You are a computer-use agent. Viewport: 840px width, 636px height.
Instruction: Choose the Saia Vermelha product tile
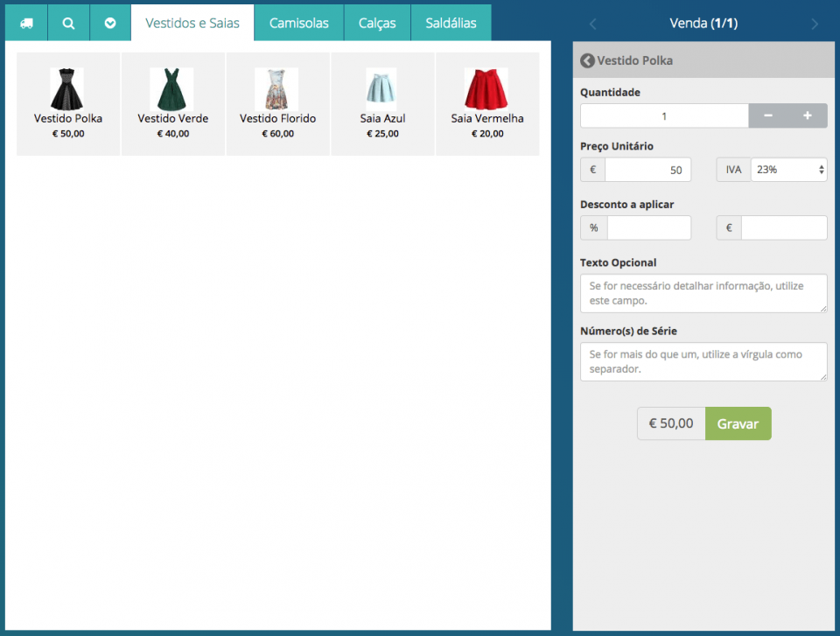pyautogui.click(x=487, y=103)
